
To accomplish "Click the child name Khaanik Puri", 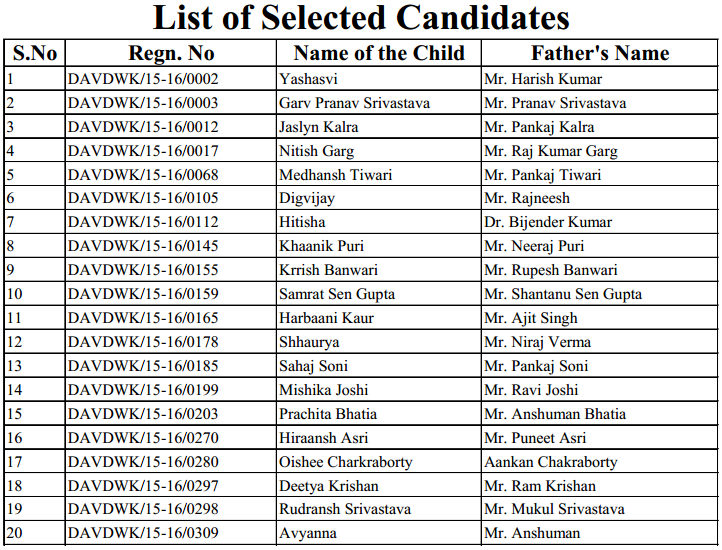I will point(321,246).
